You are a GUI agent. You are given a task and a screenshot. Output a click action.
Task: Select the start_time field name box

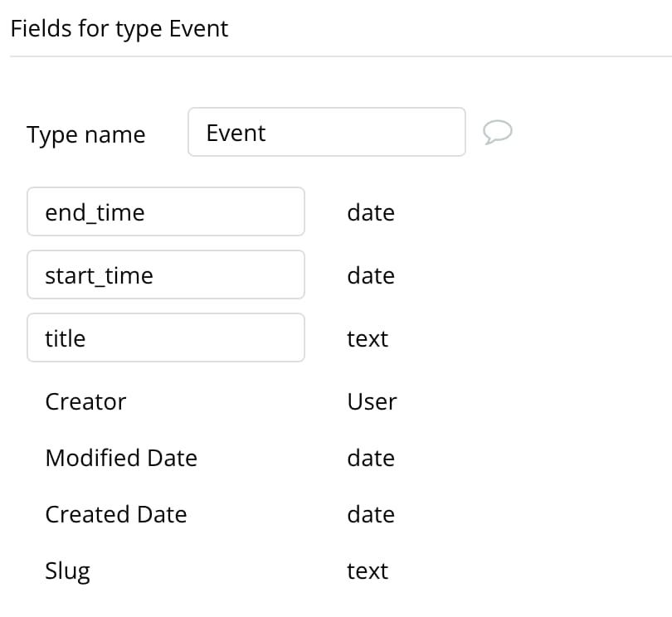[166, 274]
